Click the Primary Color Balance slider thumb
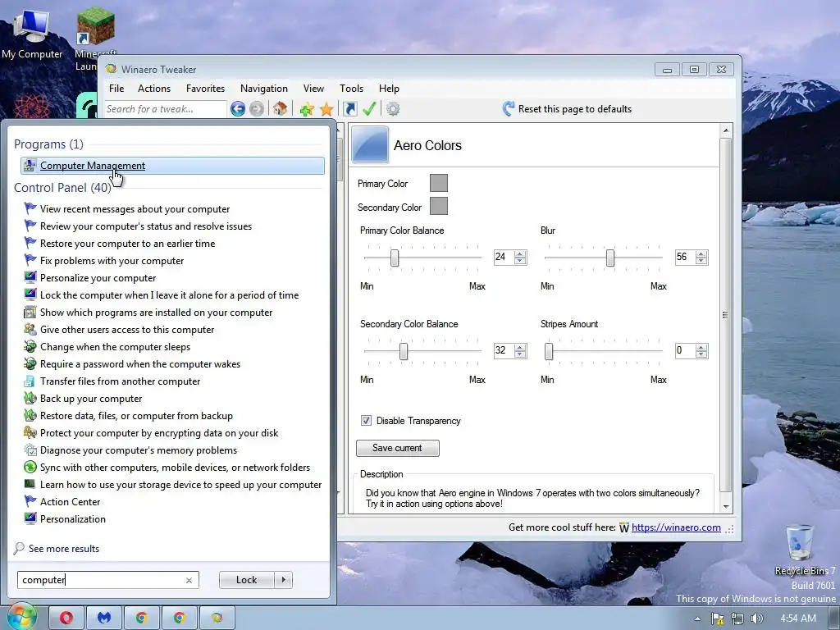Image resolution: width=840 pixels, height=630 pixels. click(395, 258)
